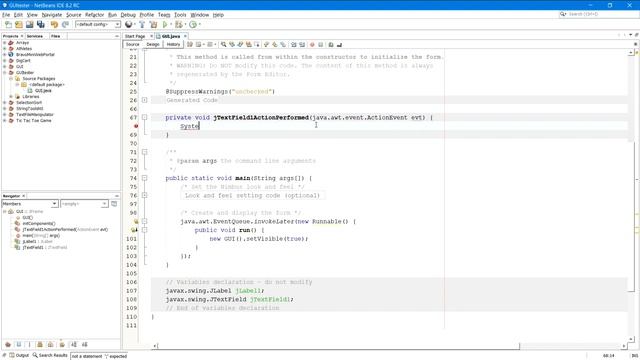Click the Redo icon in main toolbar

[65, 24]
